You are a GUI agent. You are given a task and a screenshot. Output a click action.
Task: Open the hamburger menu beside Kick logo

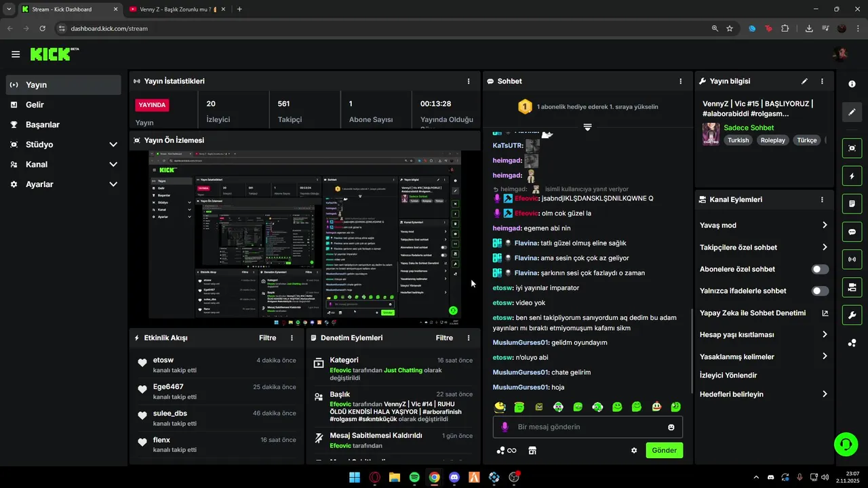coord(16,54)
